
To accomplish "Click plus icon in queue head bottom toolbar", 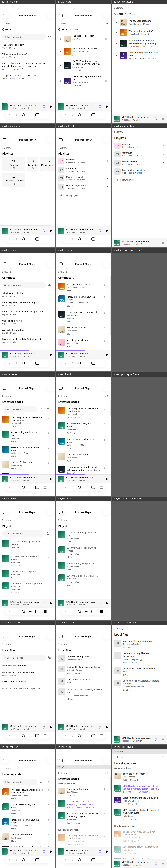I will click(86, 115).
